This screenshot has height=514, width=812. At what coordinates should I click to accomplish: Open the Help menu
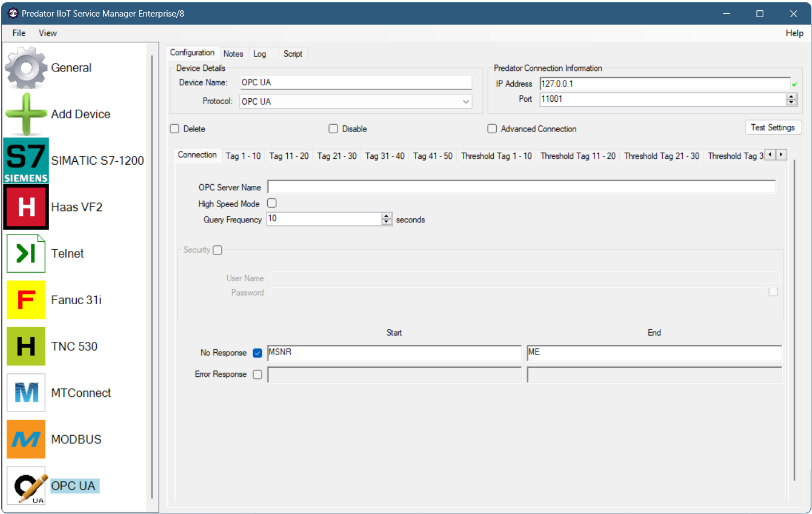pyautogui.click(x=794, y=33)
